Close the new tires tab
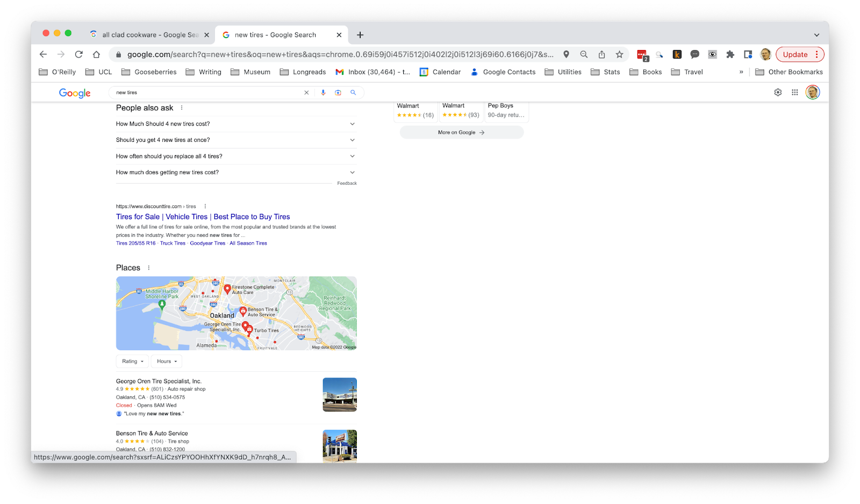Screen dimensions: 860x504 339,35
